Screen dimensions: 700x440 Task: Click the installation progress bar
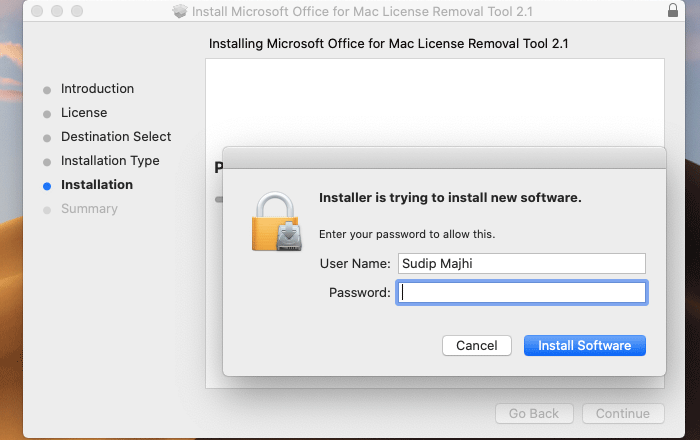click(218, 199)
